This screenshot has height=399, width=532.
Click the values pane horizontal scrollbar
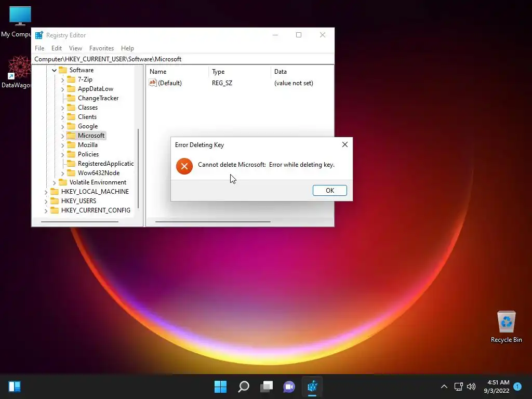(x=213, y=221)
